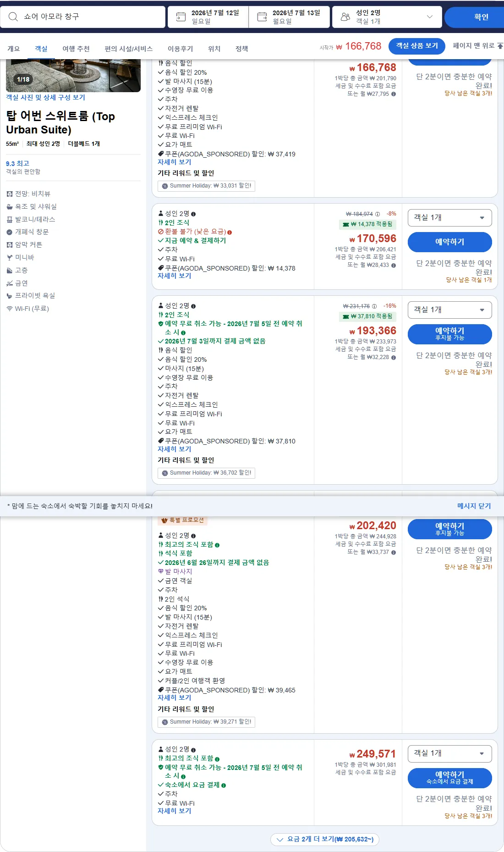Select the 이용후기 tab
Image resolution: width=504 pixels, height=852 pixels.
(180, 49)
